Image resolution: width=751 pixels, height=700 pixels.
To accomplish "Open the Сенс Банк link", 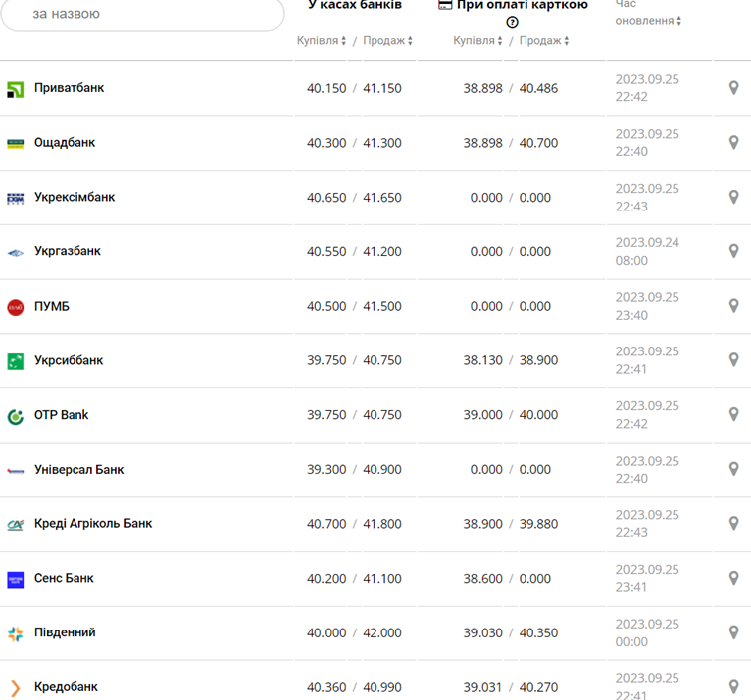I will pos(64,578).
